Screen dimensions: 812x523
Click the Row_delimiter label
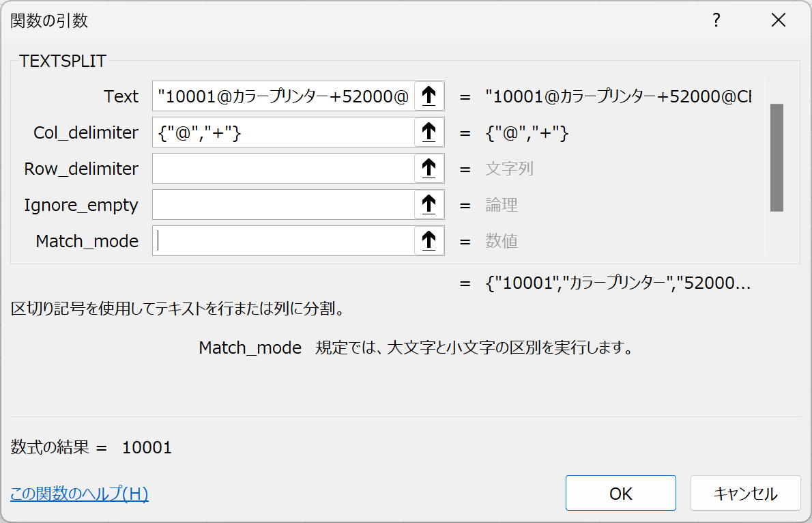click(x=81, y=169)
